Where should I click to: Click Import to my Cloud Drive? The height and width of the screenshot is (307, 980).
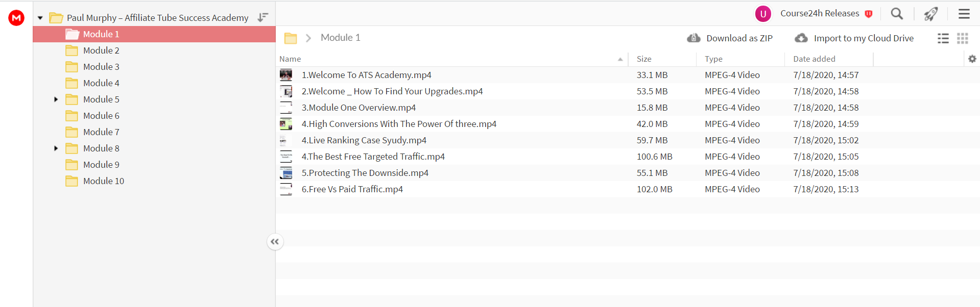coord(854,38)
